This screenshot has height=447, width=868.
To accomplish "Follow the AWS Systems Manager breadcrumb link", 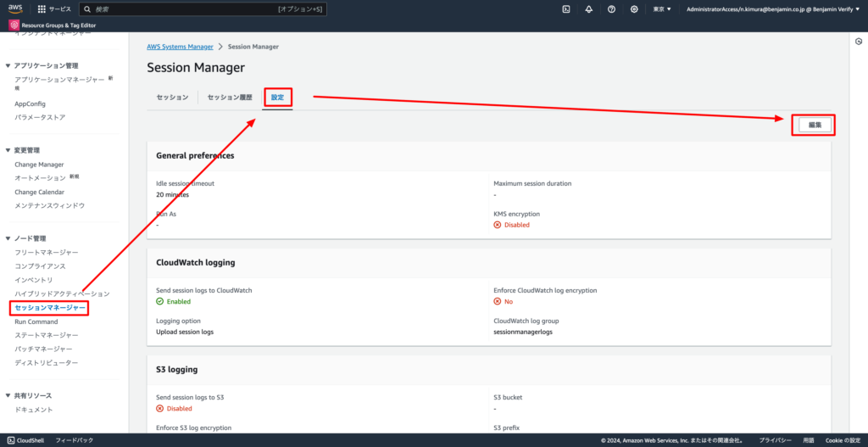I will (x=180, y=47).
